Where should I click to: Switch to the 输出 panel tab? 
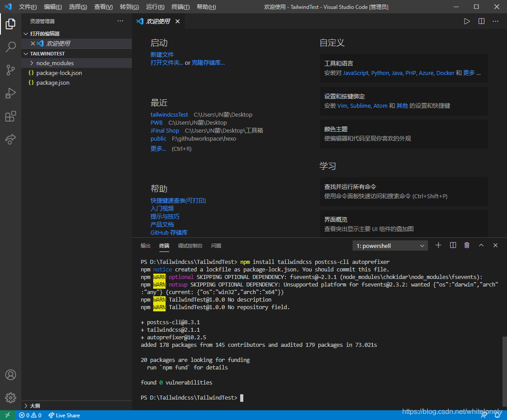point(146,246)
